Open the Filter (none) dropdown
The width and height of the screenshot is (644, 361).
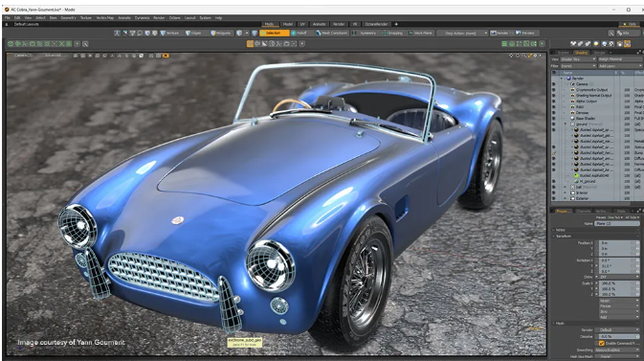578,66
